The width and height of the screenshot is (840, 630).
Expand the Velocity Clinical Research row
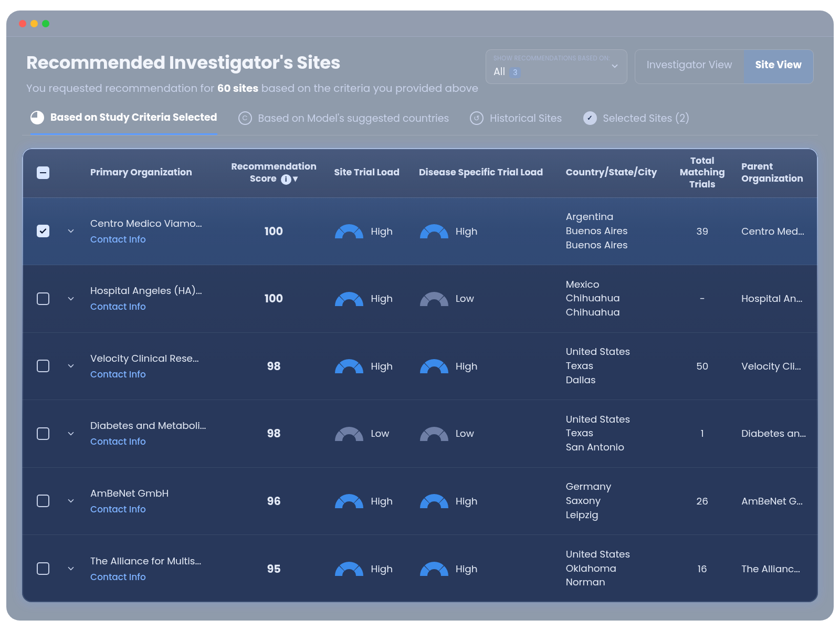pos(71,366)
